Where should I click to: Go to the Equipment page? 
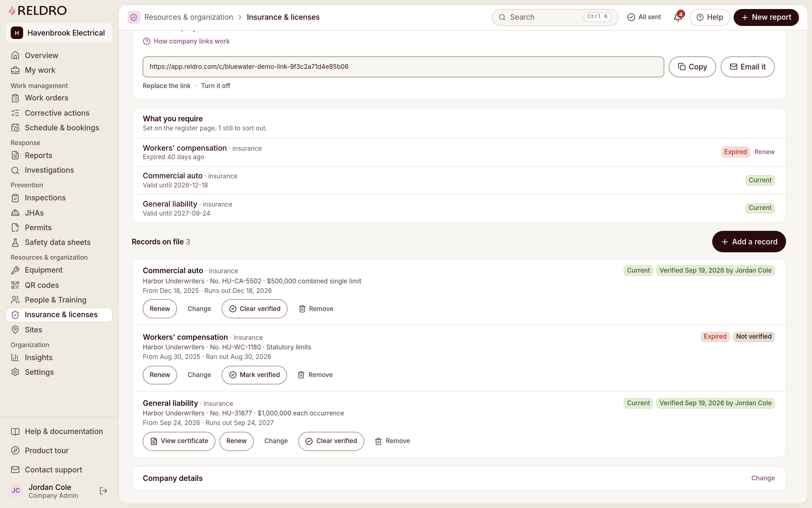tap(59, 270)
